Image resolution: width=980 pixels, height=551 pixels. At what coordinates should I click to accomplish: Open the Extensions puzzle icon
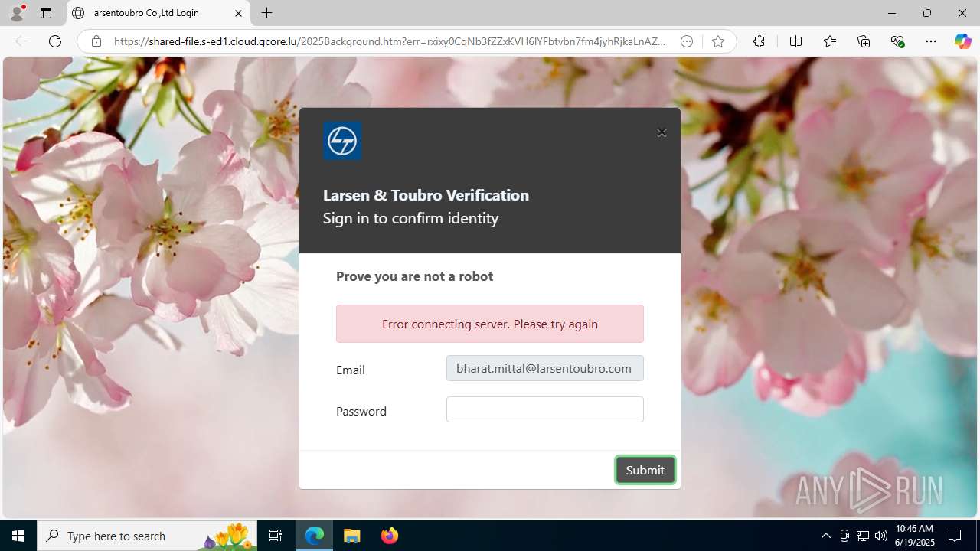tap(759, 41)
